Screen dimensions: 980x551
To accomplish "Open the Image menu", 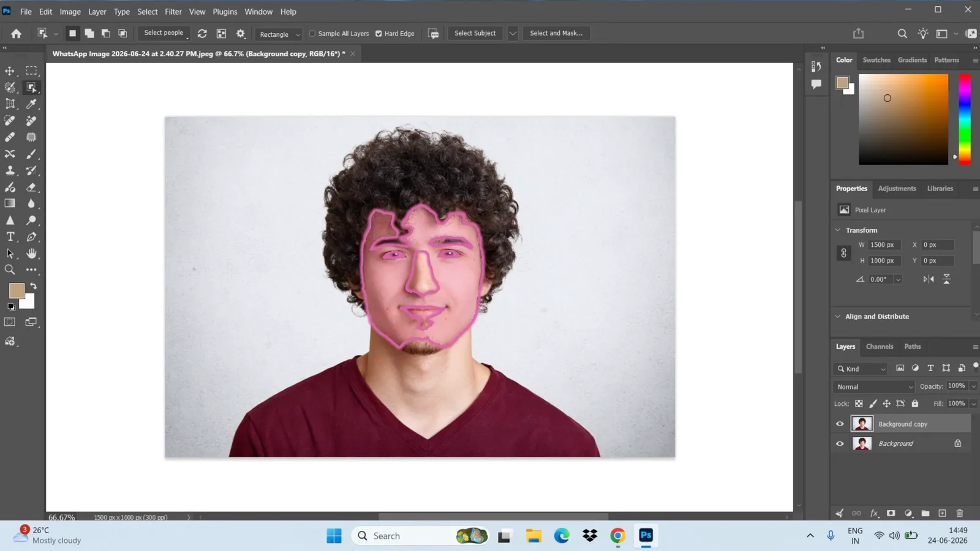I will 70,12.
